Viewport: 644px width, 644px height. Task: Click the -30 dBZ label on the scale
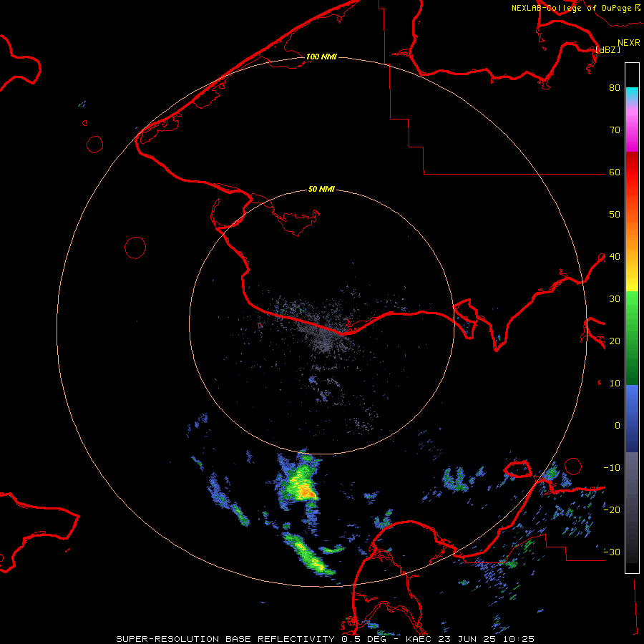point(612,552)
